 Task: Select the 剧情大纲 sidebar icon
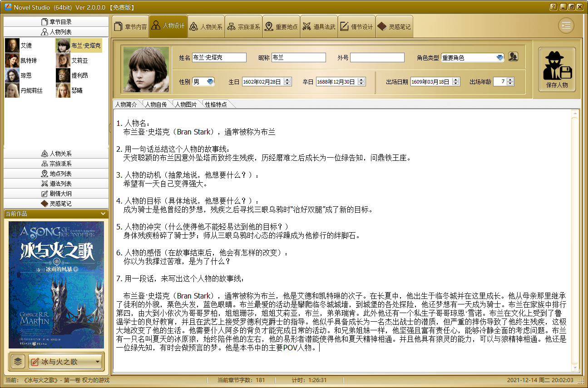[56, 194]
